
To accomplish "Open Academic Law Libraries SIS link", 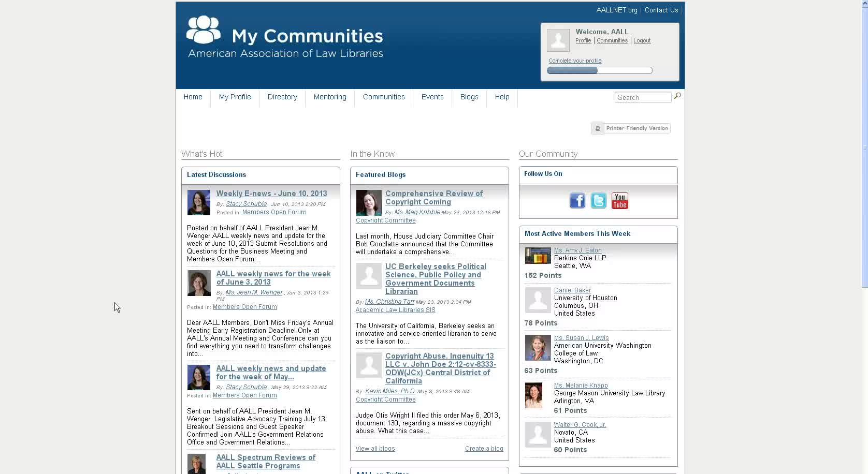I will [x=396, y=310].
